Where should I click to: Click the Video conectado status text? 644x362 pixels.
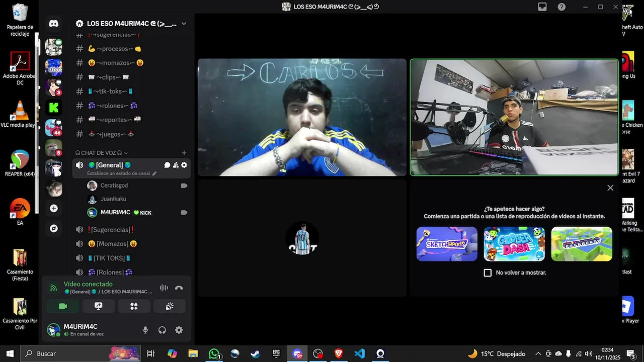[88, 284]
